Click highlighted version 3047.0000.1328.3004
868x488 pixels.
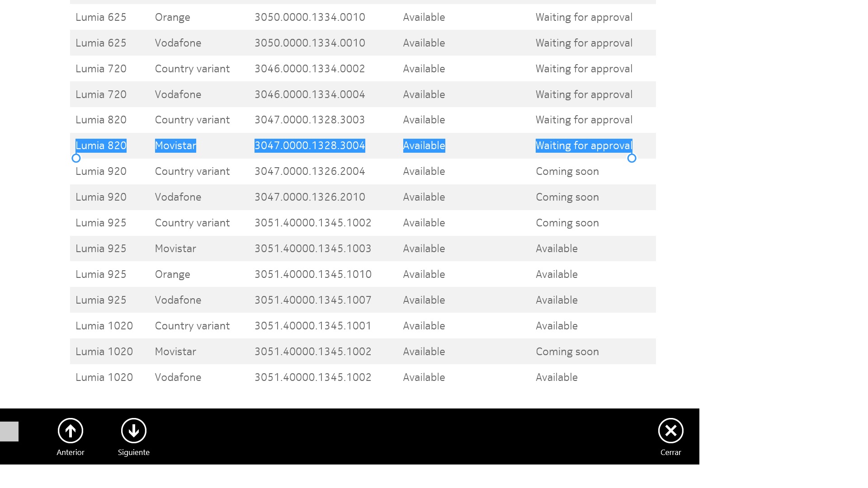click(310, 145)
